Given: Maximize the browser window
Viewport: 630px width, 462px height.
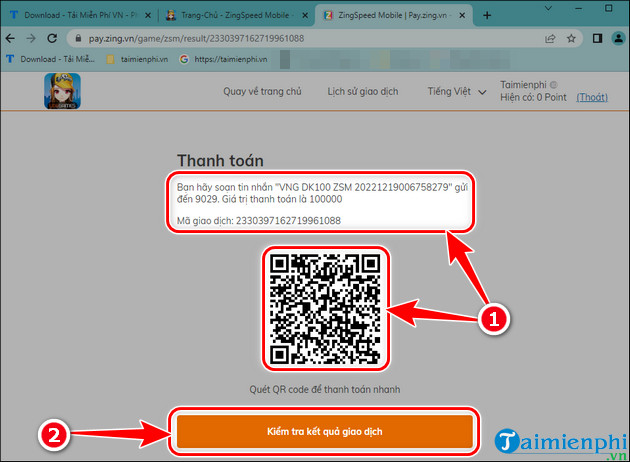Looking at the screenshot, I should 609,8.
